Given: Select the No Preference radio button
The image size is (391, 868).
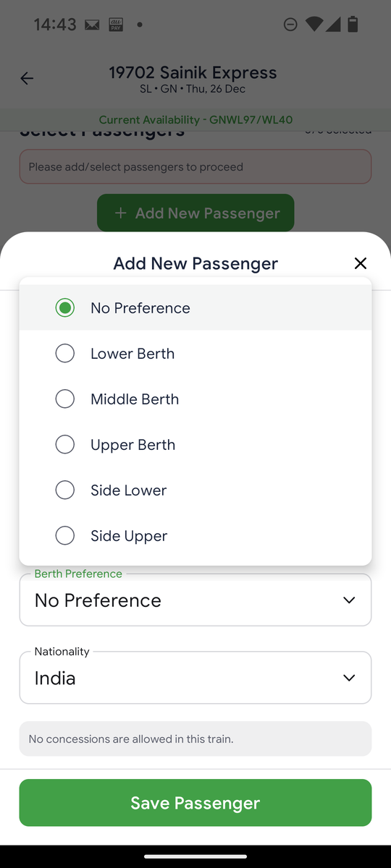Looking at the screenshot, I should 64,308.
